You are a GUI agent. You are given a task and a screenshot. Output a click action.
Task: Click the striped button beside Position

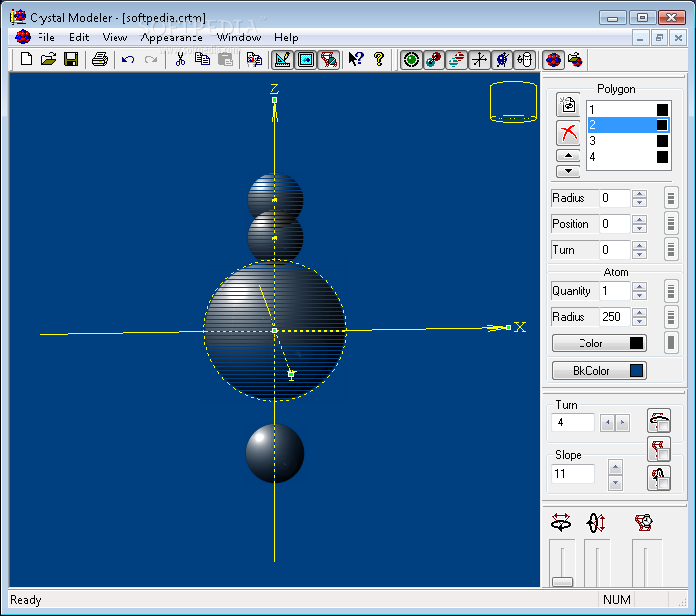671,224
